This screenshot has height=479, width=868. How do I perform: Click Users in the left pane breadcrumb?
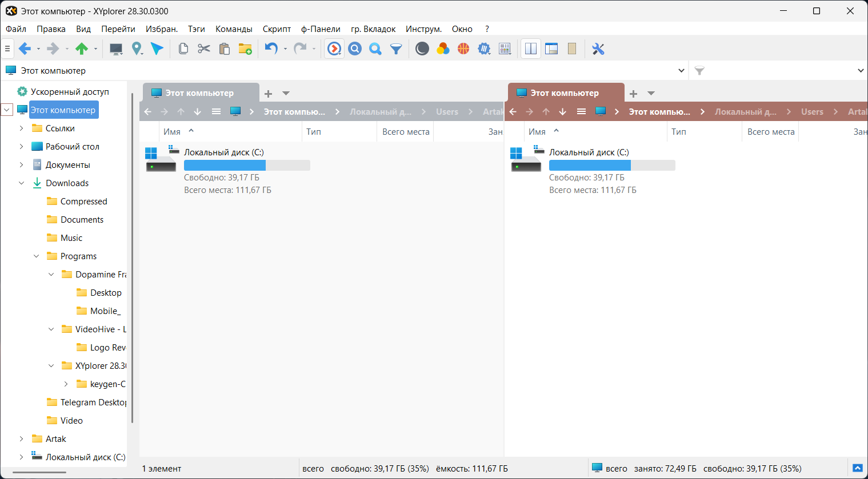(x=447, y=112)
